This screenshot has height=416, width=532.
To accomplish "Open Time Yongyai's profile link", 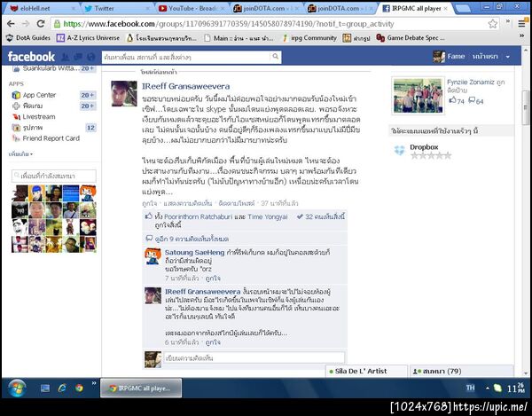I will pyautogui.click(x=268, y=216).
